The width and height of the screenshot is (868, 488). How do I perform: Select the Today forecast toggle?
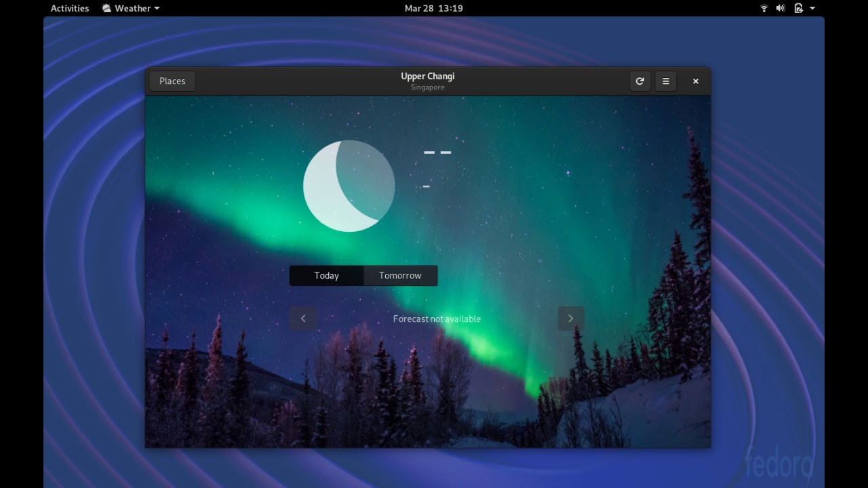point(326,276)
